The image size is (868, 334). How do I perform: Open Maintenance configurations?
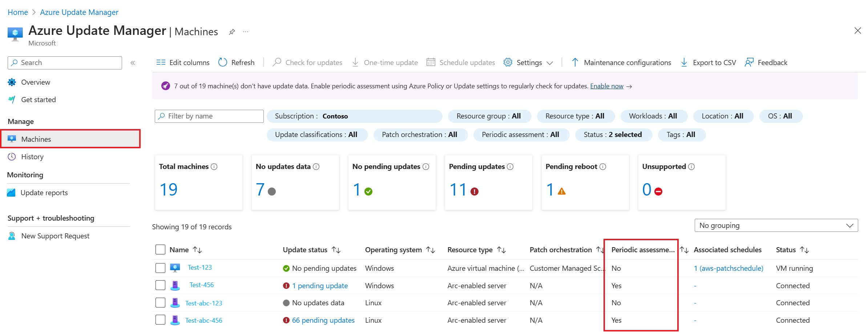click(x=627, y=62)
